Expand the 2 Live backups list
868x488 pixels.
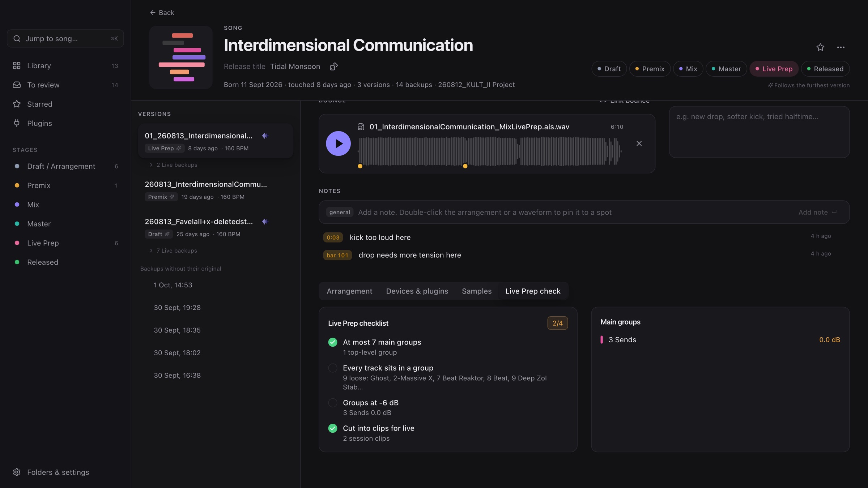(x=173, y=165)
